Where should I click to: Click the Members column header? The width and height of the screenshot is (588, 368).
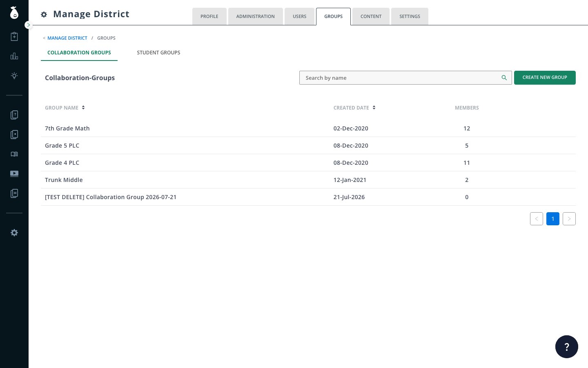coord(467,108)
